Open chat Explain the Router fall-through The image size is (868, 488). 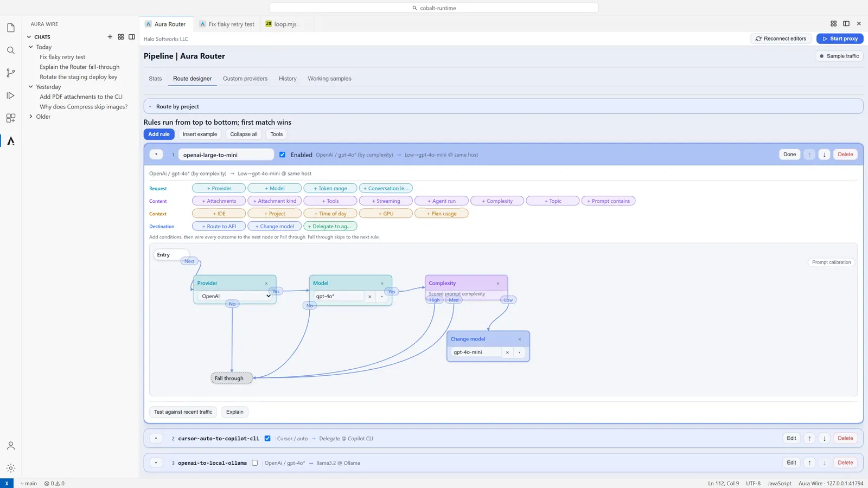80,67
